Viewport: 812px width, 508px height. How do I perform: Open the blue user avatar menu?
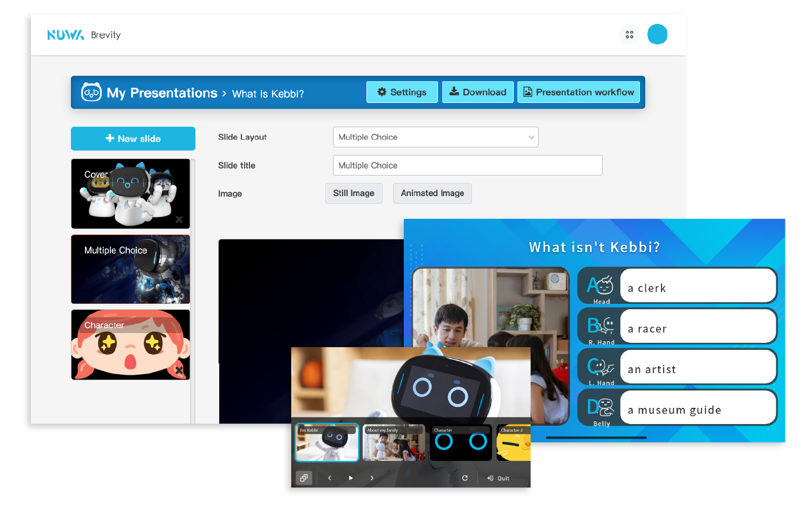pos(657,34)
